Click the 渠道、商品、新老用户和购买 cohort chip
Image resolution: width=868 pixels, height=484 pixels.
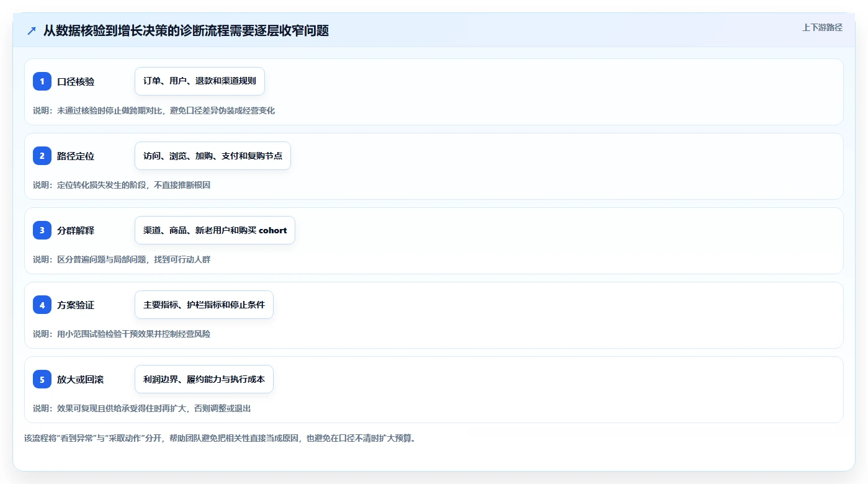pos(215,230)
